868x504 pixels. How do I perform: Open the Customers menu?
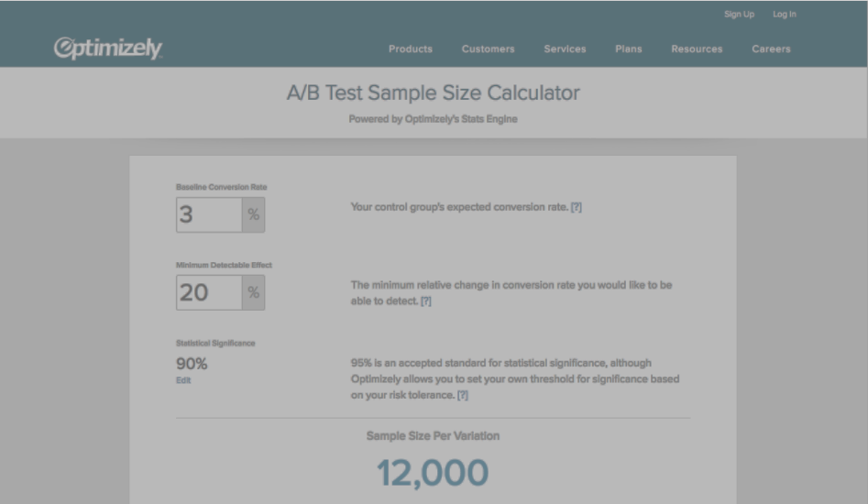pos(488,49)
